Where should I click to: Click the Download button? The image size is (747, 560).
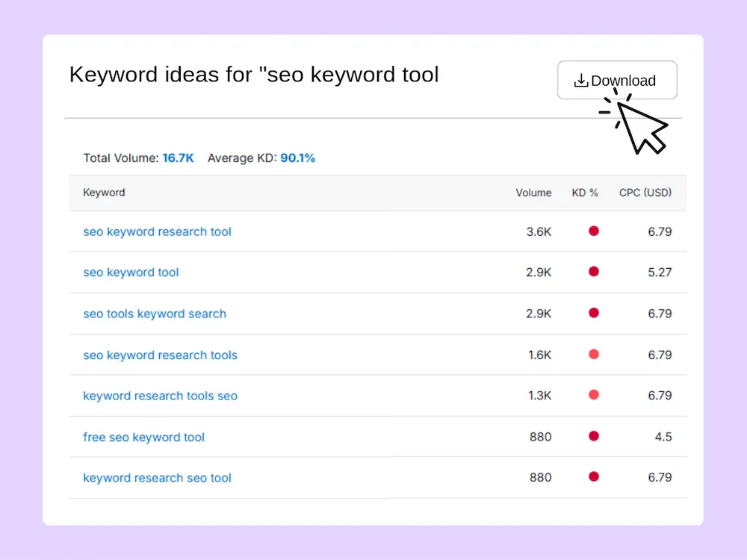click(616, 81)
